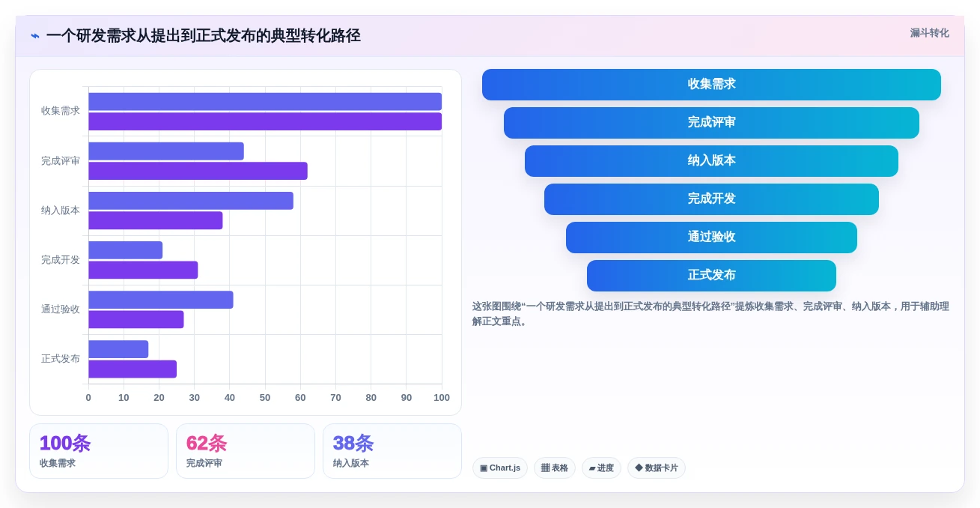Click the 收集需求 chart axis label
Screen dimensions: 980x508
[x=61, y=111]
